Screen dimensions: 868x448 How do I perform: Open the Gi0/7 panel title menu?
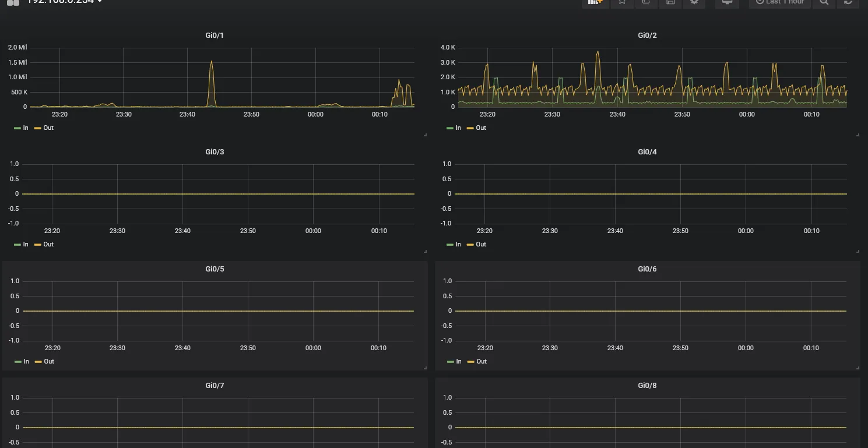215,386
